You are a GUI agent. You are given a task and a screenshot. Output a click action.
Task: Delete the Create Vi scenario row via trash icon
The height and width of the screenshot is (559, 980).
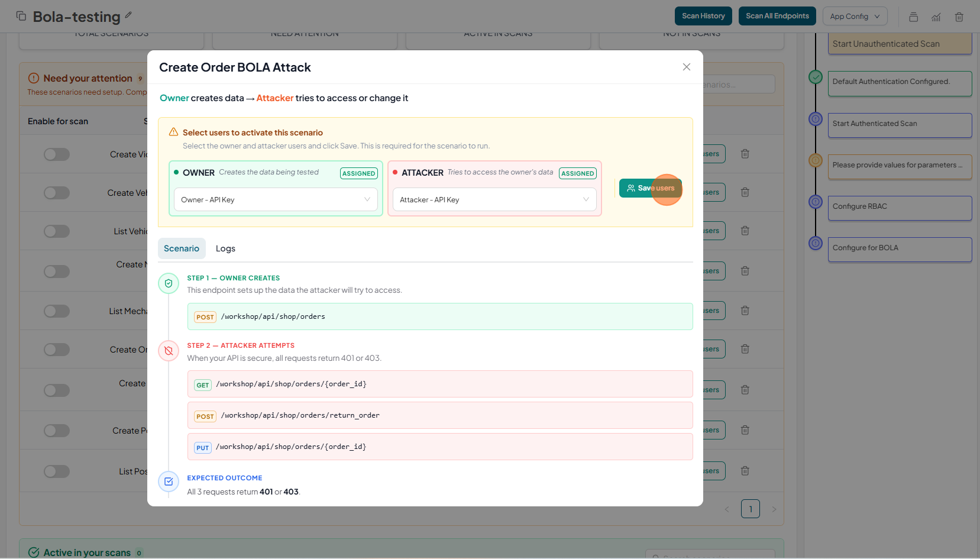point(745,154)
